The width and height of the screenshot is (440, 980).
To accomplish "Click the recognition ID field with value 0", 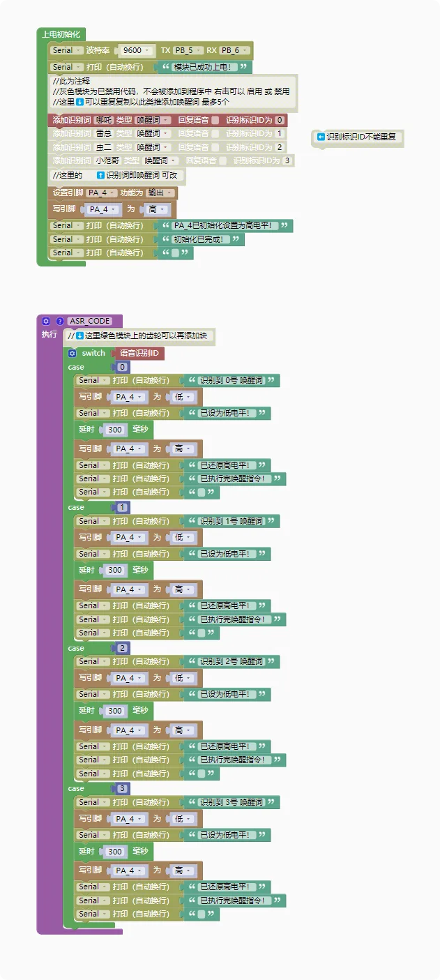I will click(x=279, y=120).
